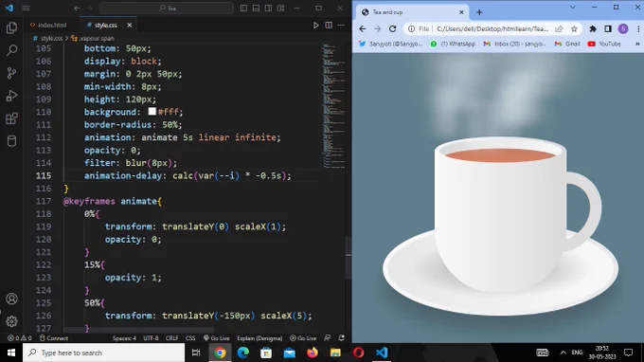The height and width of the screenshot is (362, 644).
Task: Share this page from the Chrome address bar
Action: tap(559, 28)
